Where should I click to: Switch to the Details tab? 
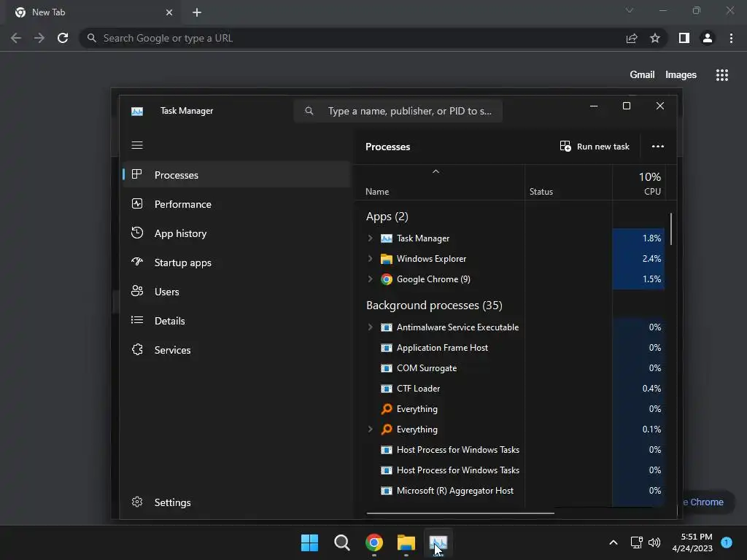point(237,320)
